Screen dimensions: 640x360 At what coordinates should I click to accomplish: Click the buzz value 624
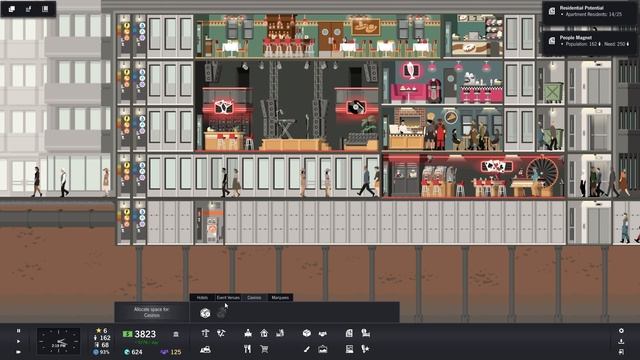(x=133, y=352)
